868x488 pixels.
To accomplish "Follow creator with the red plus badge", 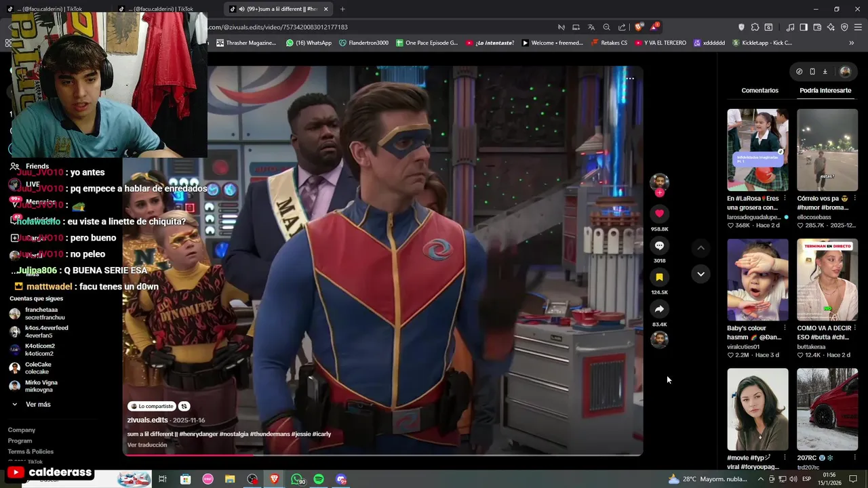I will coord(659,192).
